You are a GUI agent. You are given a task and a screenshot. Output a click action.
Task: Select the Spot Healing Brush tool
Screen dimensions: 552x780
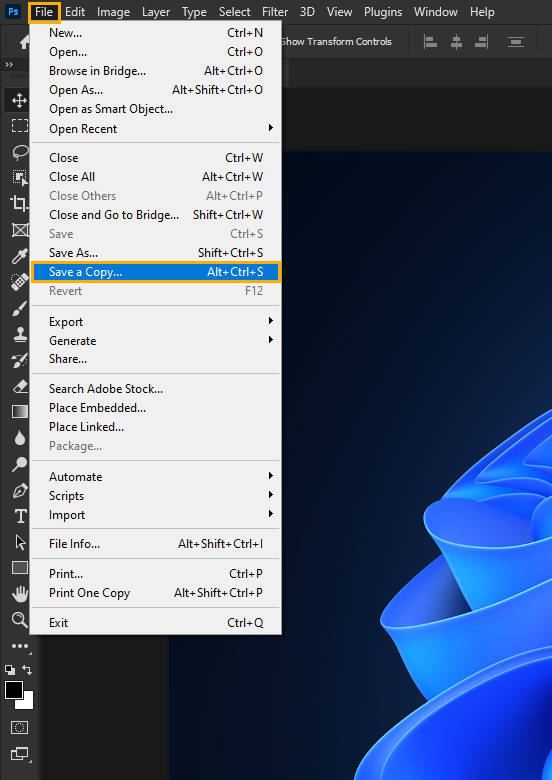19,282
